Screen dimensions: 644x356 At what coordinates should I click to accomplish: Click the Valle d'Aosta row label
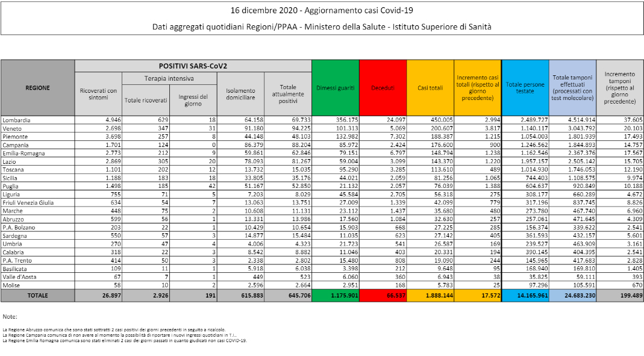click(38, 276)
